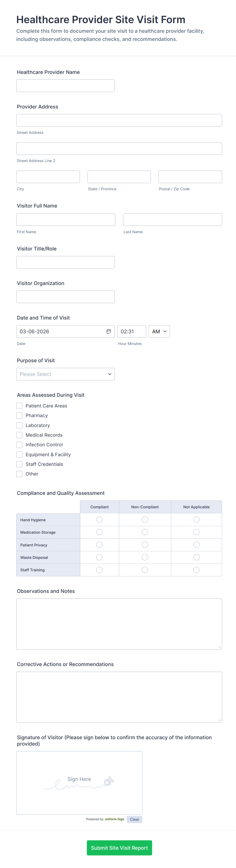
Task: Check the Patient Care Areas checkbox
Action: pos(20,406)
